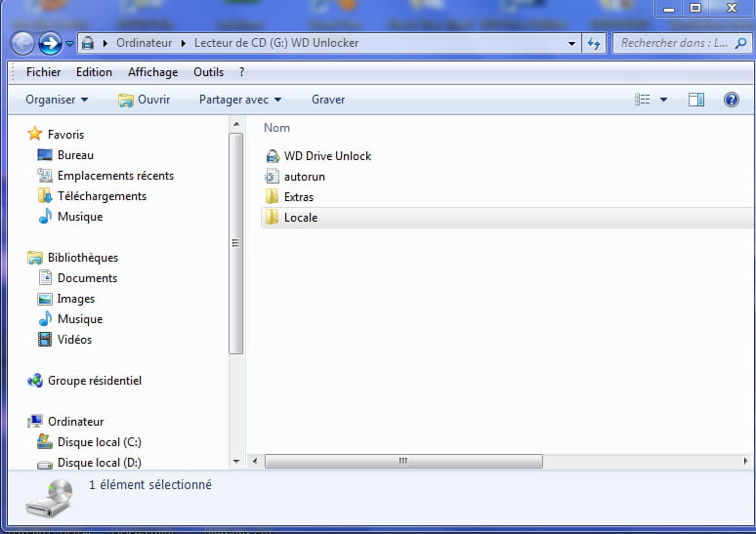Click the horizontal scrollbar thumb in file list

point(403,461)
